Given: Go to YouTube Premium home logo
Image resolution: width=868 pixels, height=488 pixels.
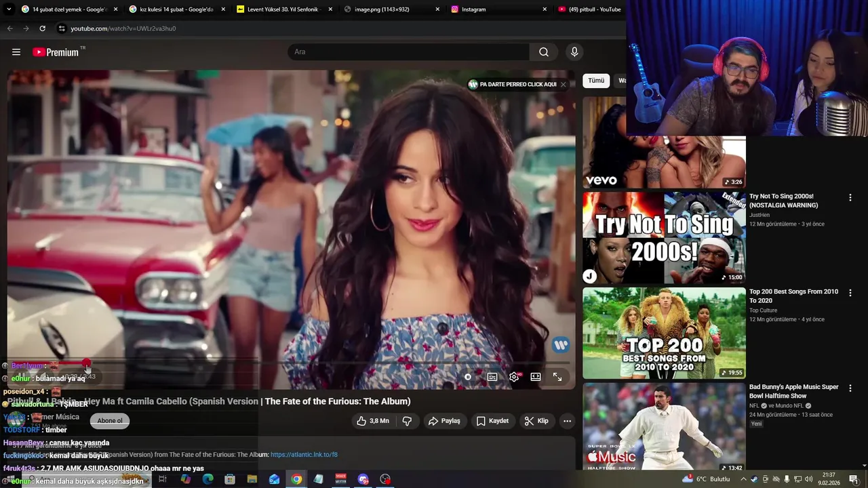Looking at the screenshot, I should click(56, 52).
